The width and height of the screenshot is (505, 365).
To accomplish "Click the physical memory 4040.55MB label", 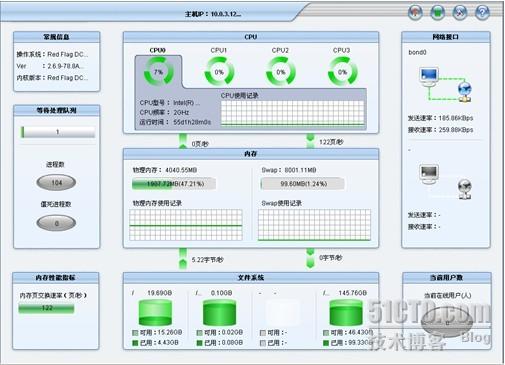I will pyautogui.click(x=165, y=170).
